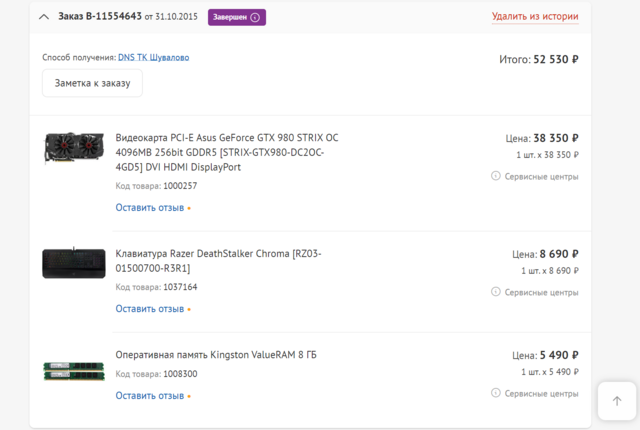This screenshot has width=640, height=430.
Task: Open the Kingston ValueRAM memory thumbnail
Action: pos(73,370)
